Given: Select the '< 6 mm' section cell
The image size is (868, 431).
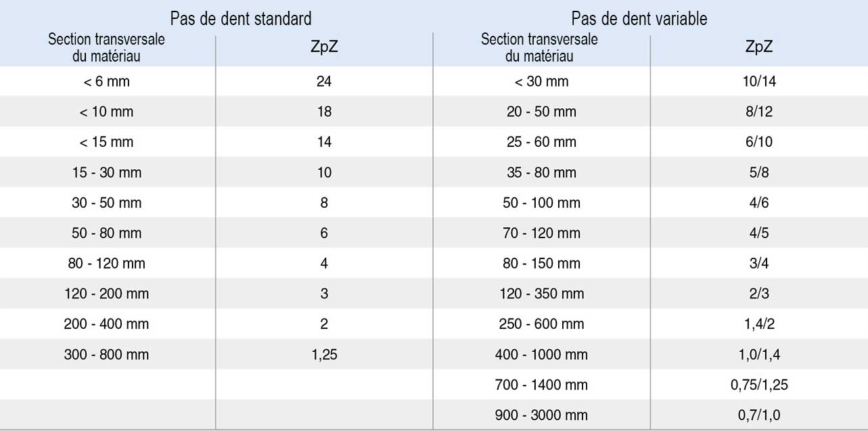Looking at the screenshot, I should pos(107,82).
